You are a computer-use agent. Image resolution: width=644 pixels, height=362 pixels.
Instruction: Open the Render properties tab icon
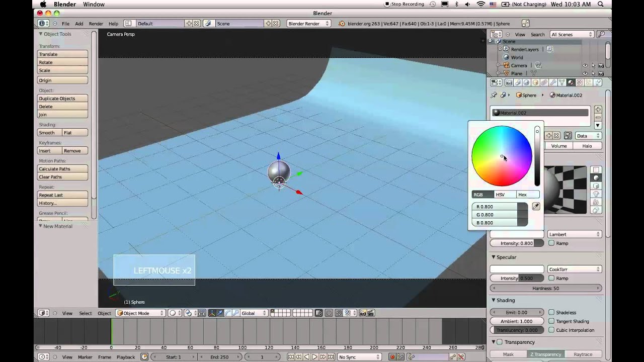[x=509, y=82]
